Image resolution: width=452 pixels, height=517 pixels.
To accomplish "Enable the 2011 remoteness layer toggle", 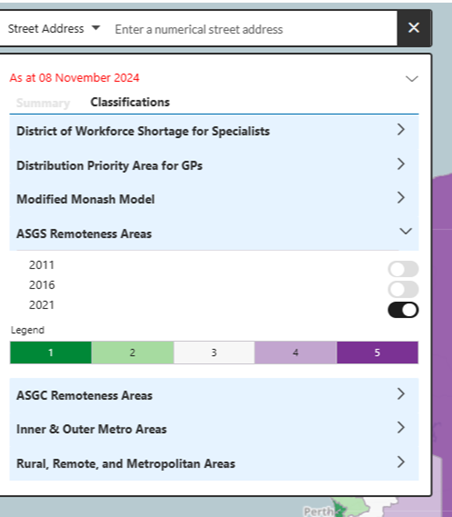I will click(x=403, y=269).
